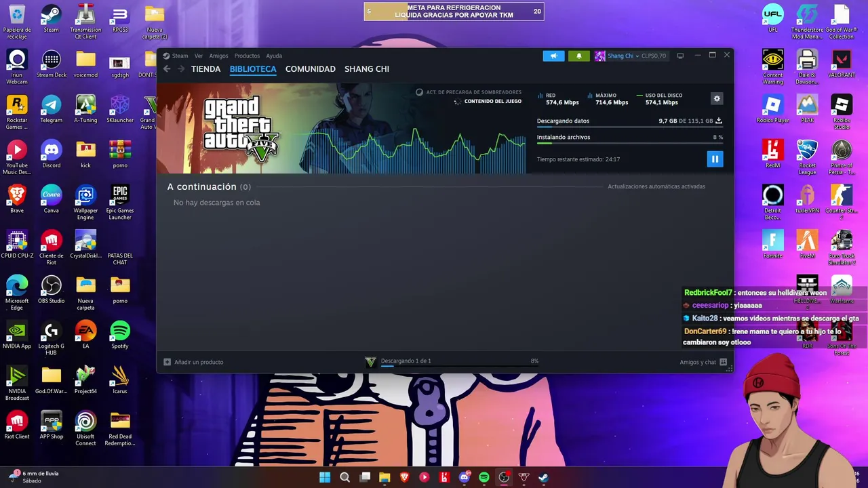Click the Instalando archivos progress bar
Image resolution: width=868 pixels, height=488 pixels.
(629, 143)
